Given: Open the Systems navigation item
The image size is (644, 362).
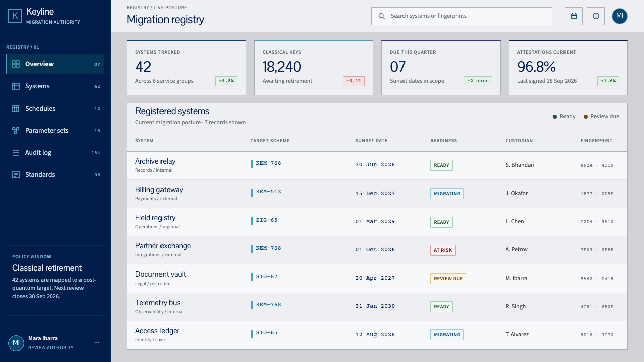Looking at the screenshot, I should point(55,86).
